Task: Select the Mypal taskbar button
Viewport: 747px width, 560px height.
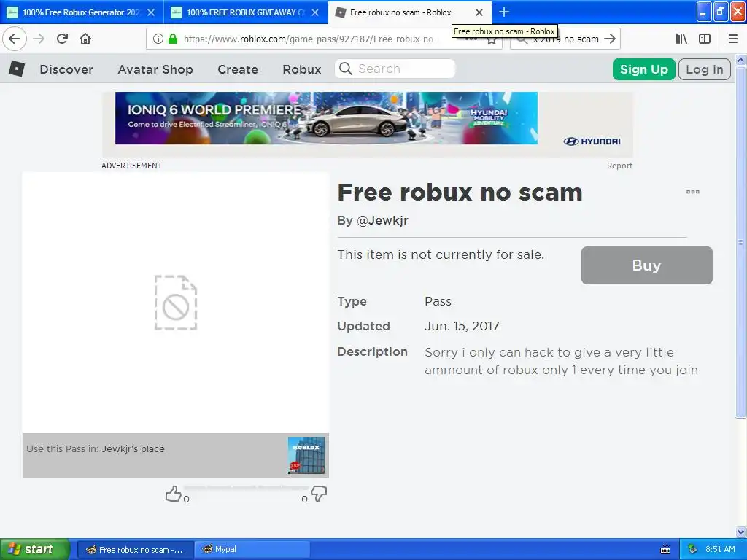Action: [x=252, y=550]
